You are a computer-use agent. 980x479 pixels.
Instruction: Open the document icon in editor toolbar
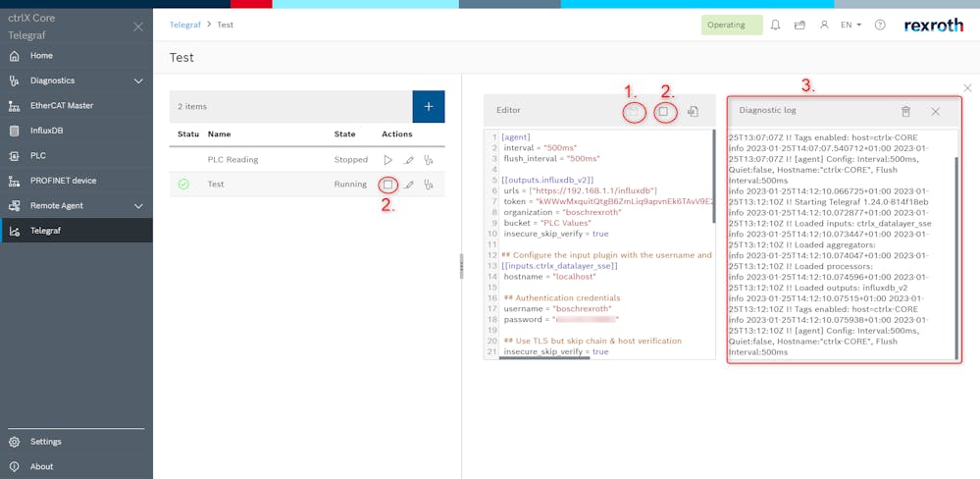693,112
